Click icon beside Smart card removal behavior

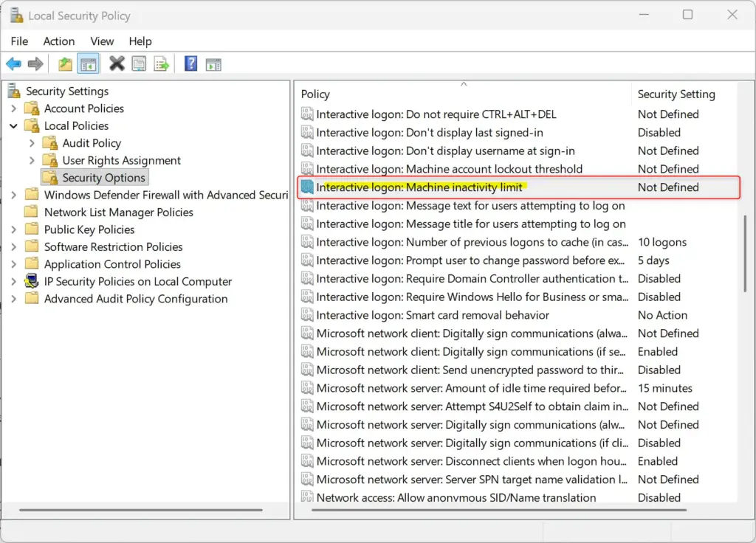pyautogui.click(x=307, y=315)
